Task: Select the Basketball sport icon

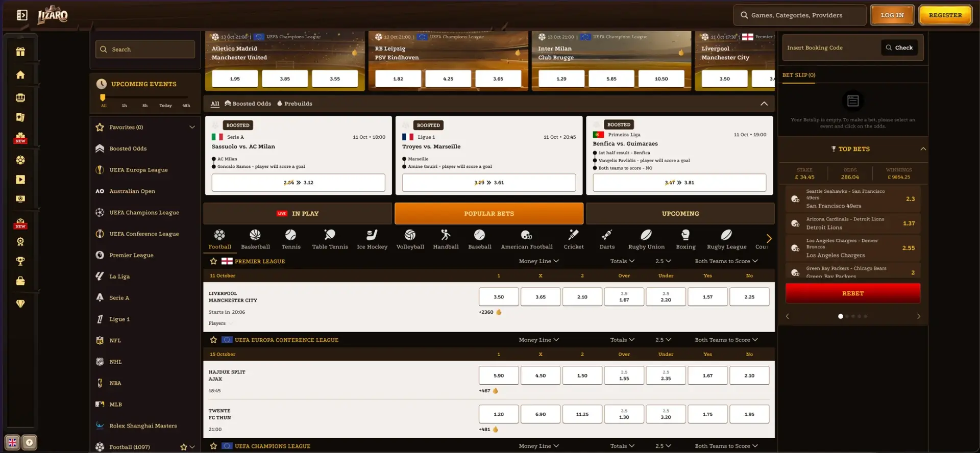Action: click(x=255, y=239)
